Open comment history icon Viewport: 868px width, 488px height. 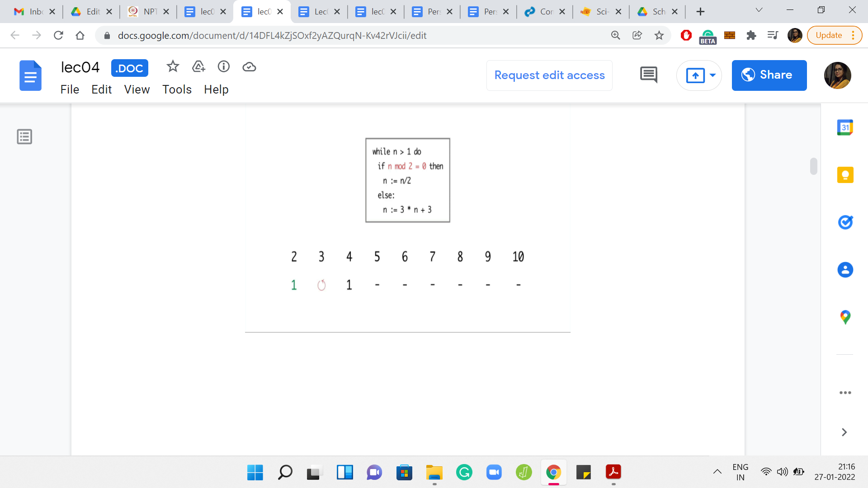coord(649,75)
